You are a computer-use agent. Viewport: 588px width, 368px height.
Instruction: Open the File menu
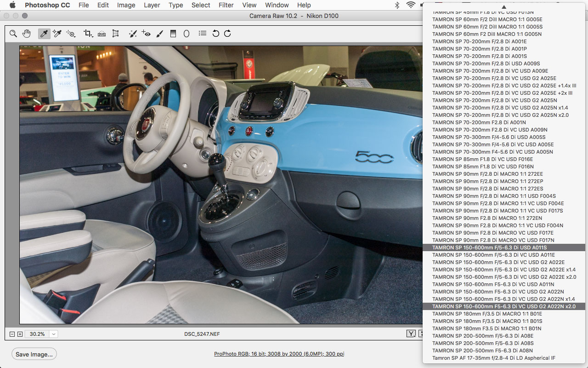pos(84,5)
